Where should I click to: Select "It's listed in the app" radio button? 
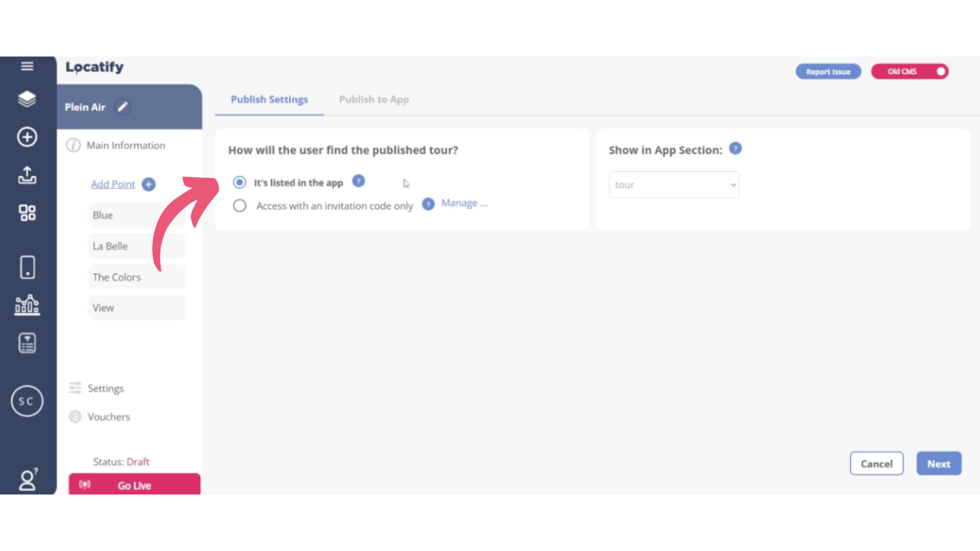[240, 183]
